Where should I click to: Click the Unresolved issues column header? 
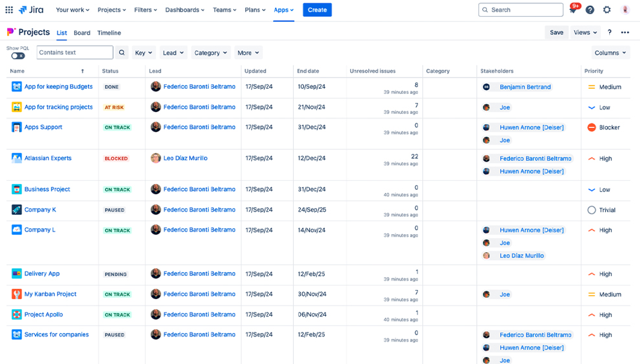click(x=372, y=71)
